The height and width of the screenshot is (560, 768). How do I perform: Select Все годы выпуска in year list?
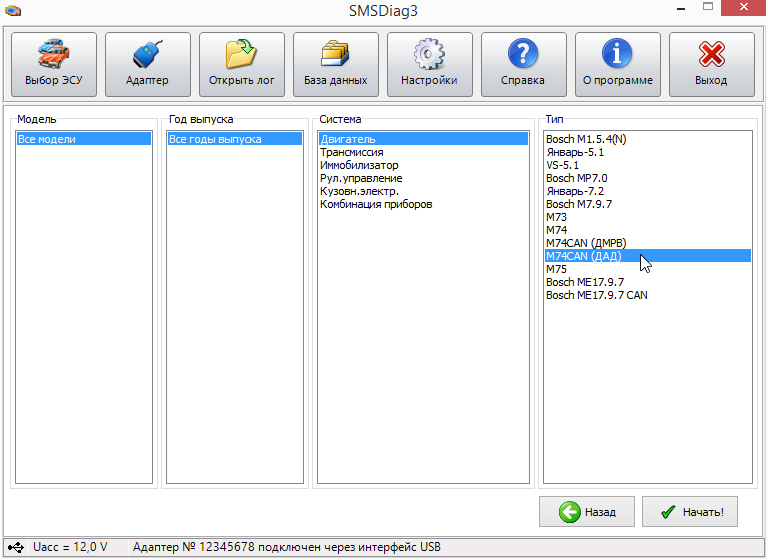tap(215, 139)
